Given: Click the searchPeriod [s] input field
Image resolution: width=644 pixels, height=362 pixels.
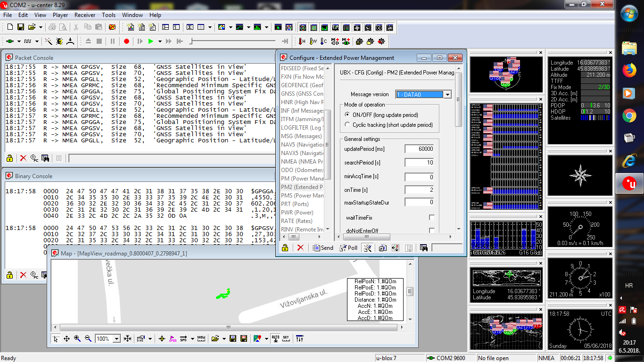Looking at the screenshot, I should (x=420, y=163).
